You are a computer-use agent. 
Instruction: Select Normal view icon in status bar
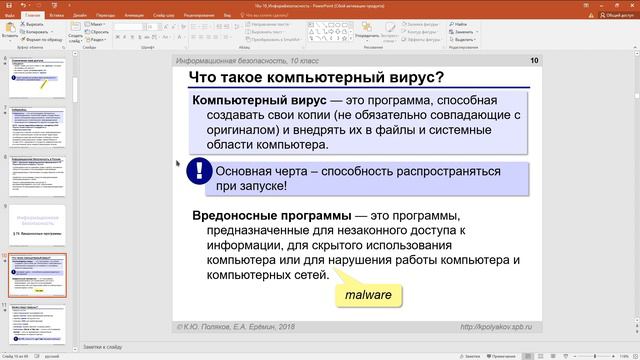coord(528,356)
